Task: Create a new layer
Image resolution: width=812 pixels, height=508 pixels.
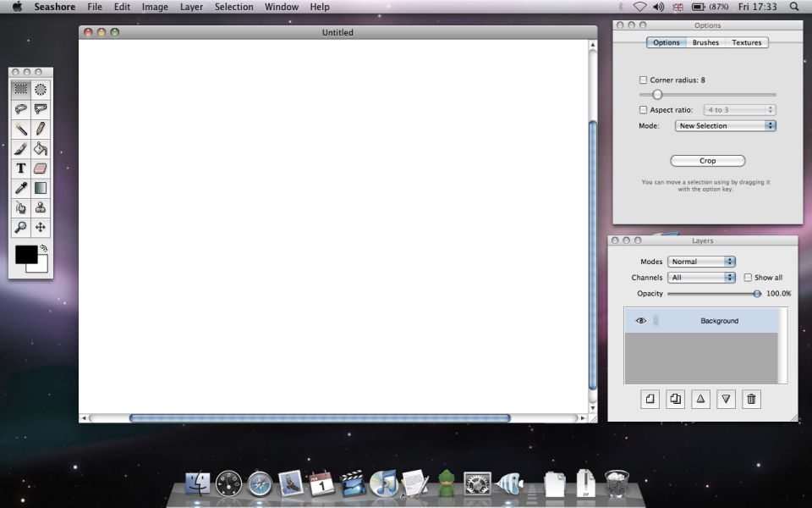Action: [650, 399]
